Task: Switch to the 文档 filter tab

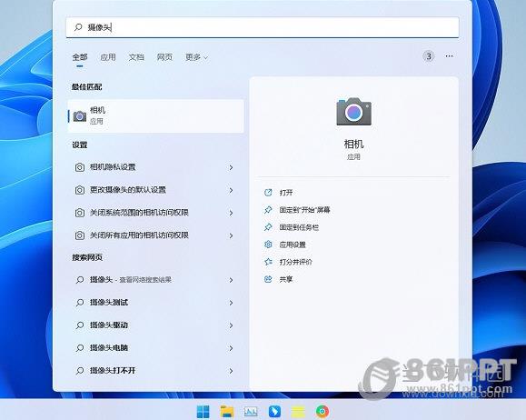Action: tap(136, 57)
